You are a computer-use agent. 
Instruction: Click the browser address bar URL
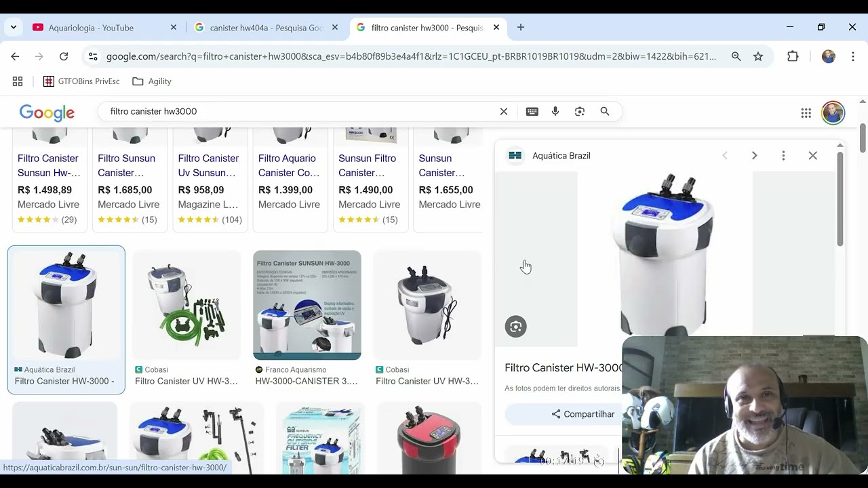point(411,57)
